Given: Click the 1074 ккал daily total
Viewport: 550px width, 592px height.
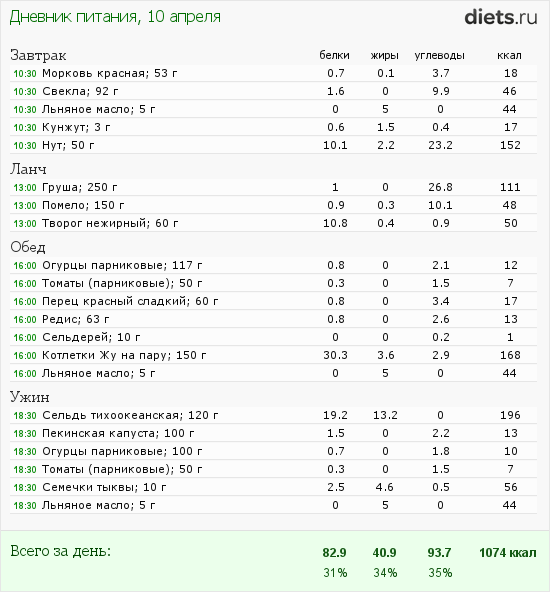Looking at the screenshot, I should [508, 553].
